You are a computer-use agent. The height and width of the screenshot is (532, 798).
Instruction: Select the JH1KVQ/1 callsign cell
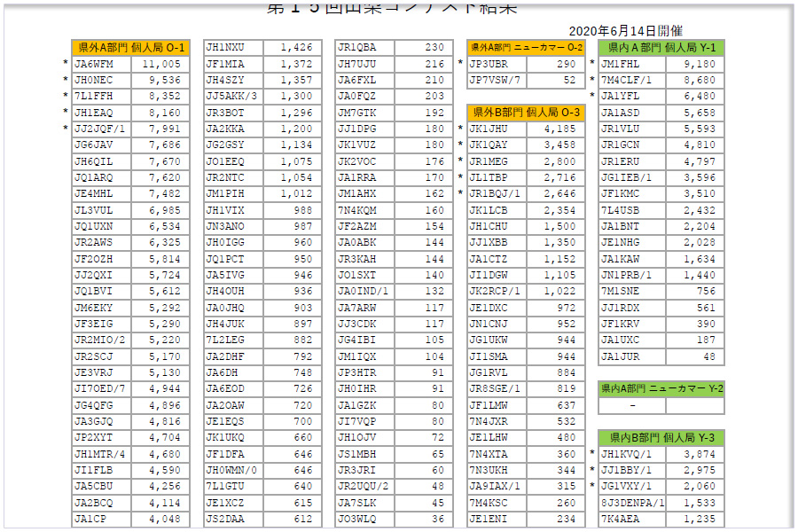(626, 454)
